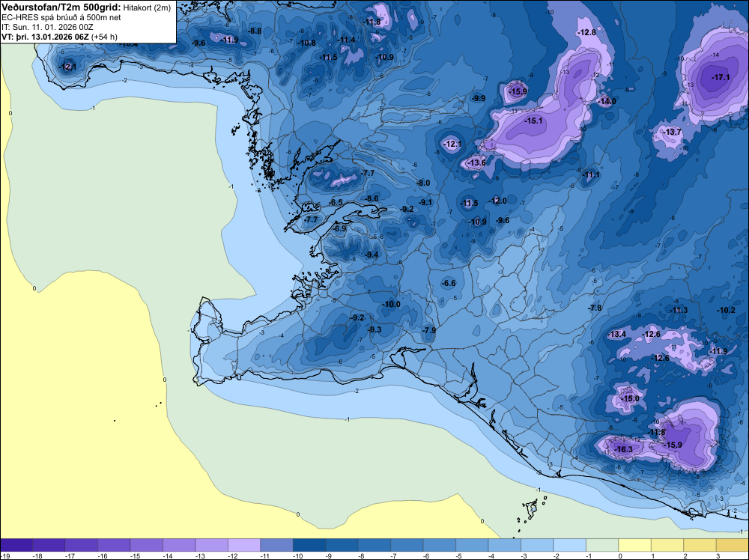Click legend swatch between -12 and -11
The image size is (749, 560).
coord(244,545)
